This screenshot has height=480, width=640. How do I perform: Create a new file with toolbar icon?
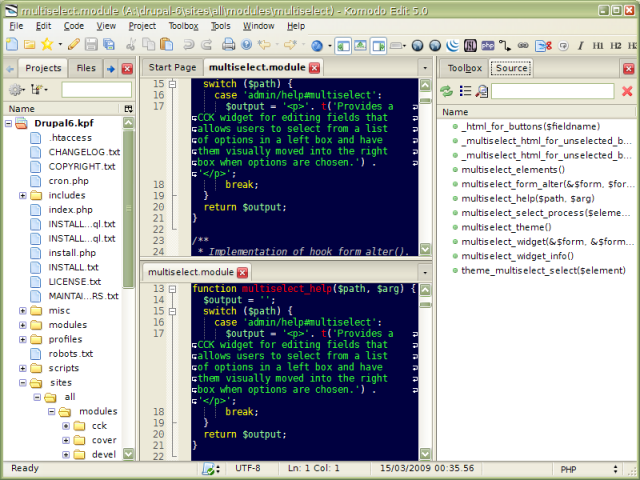pyautogui.click(x=12, y=44)
